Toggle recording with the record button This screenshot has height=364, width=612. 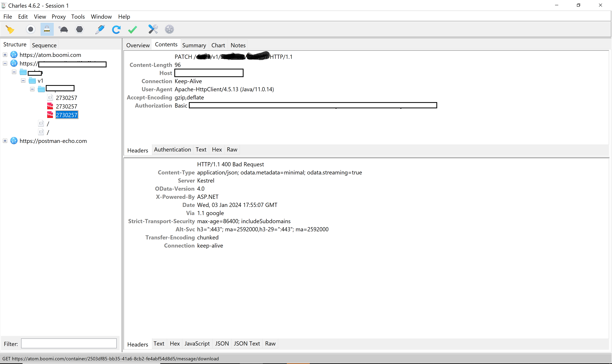pyautogui.click(x=30, y=29)
